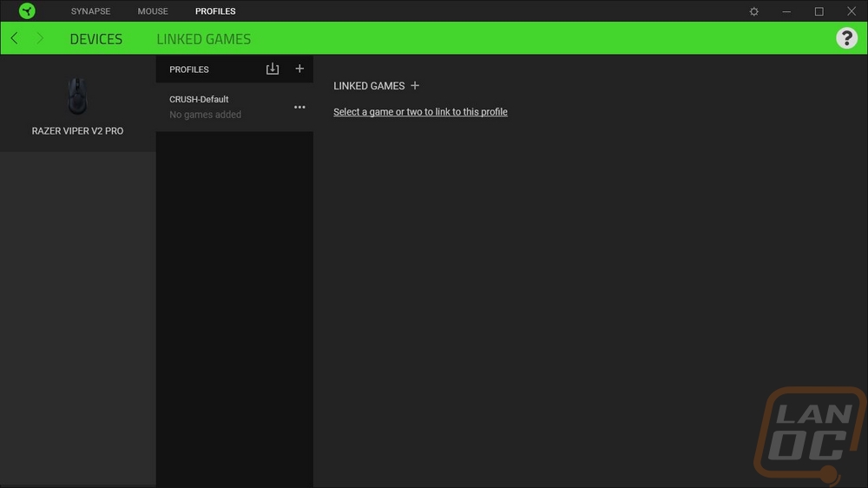Go back with the left arrow

15,38
